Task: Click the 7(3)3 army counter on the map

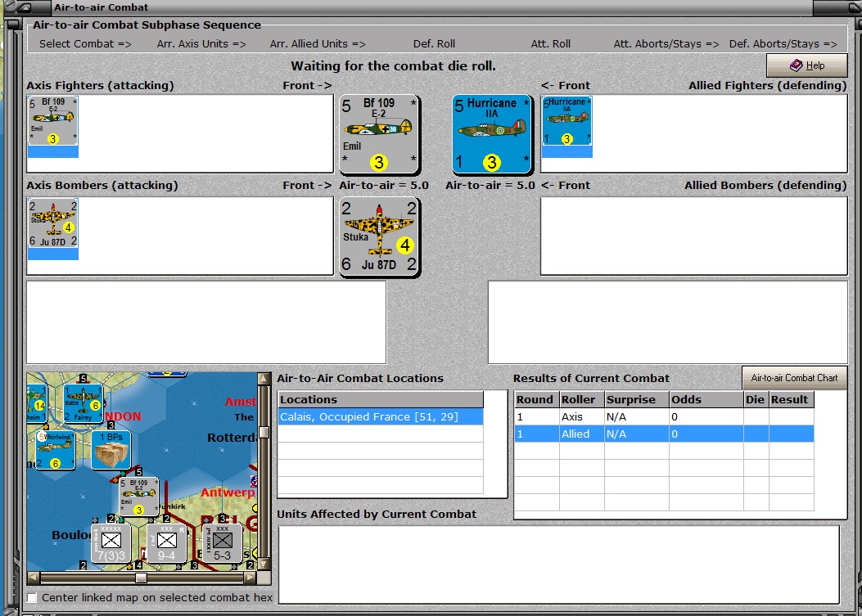Action: [111, 543]
